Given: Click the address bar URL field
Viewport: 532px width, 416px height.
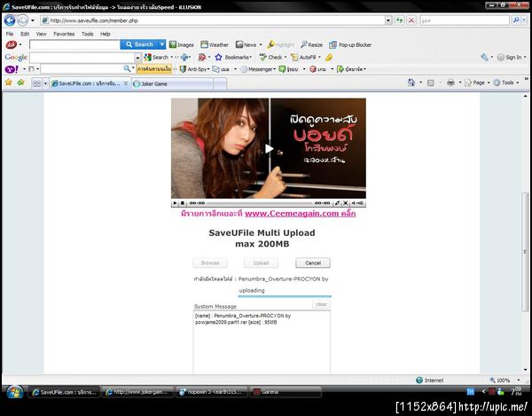Looking at the screenshot, I should click(216, 20).
